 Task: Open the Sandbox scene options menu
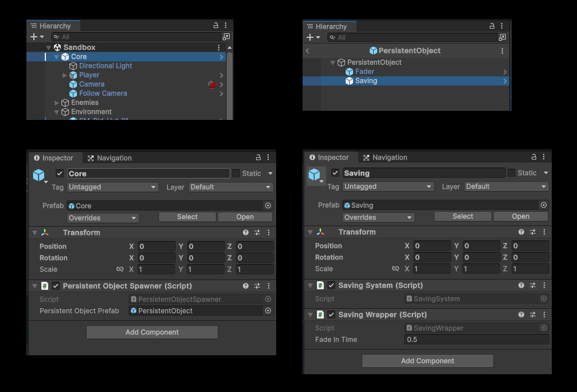pos(219,48)
